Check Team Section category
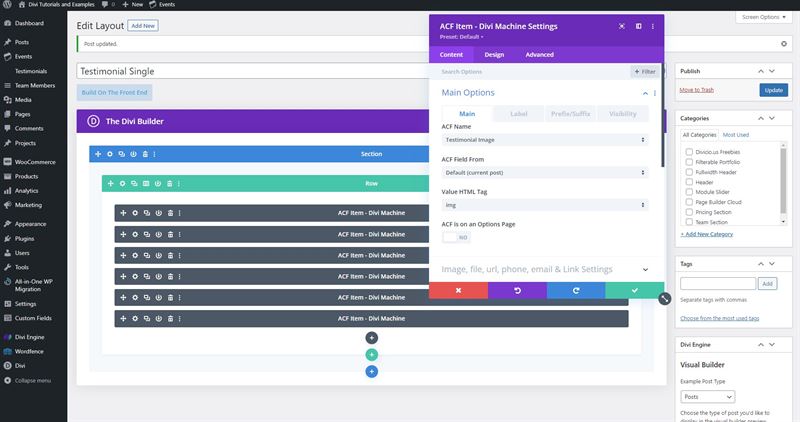Viewport: 800px width, 422px height. 689,222
